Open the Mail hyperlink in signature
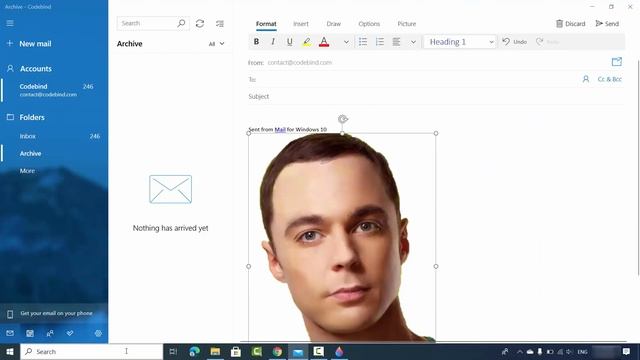 click(280, 129)
